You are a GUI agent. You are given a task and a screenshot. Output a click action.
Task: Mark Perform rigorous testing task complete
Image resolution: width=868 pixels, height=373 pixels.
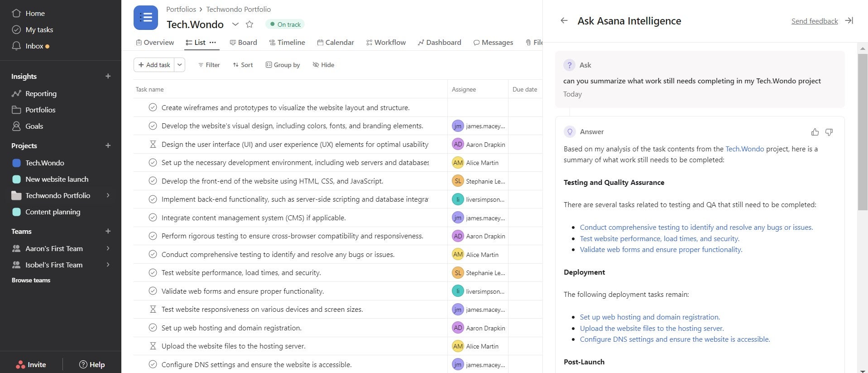click(153, 236)
